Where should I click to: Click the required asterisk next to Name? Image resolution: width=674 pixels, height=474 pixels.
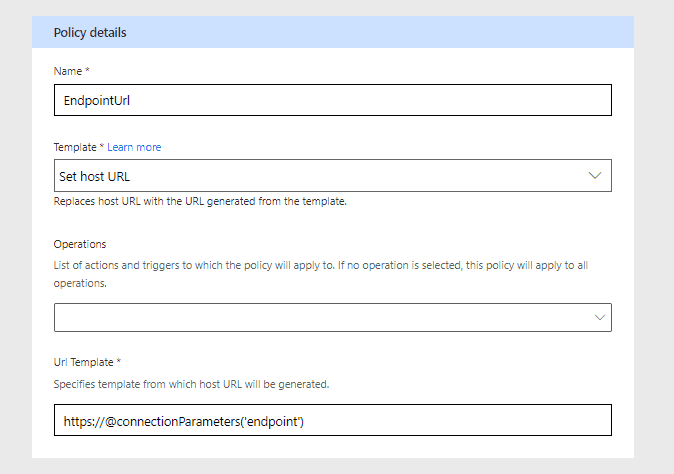[x=87, y=70]
